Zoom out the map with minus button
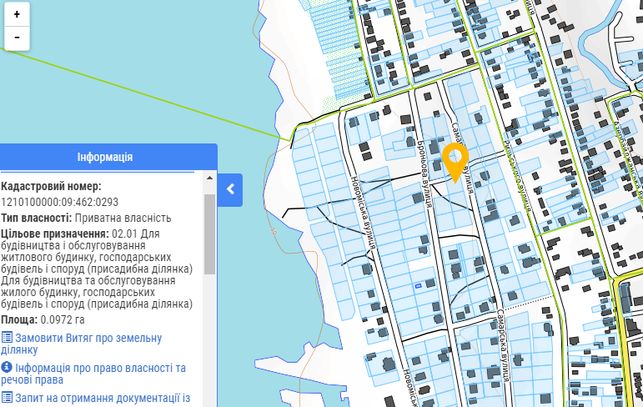This screenshot has height=407, width=643. tap(17, 38)
